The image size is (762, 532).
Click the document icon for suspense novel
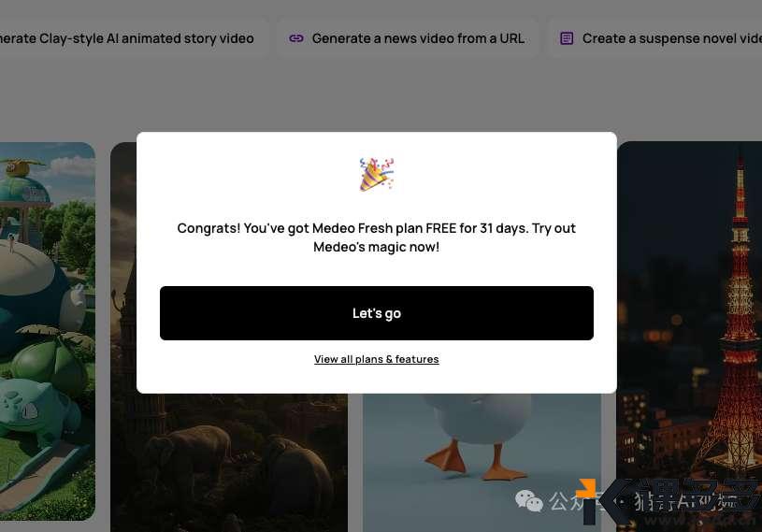pyautogui.click(x=567, y=38)
